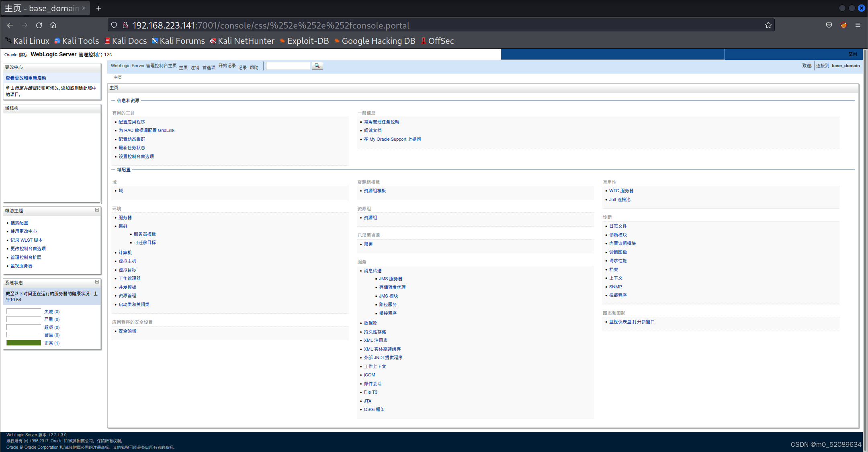Open the Firefox hamburger menu
Image resolution: width=868 pixels, height=452 pixels.
(x=858, y=25)
